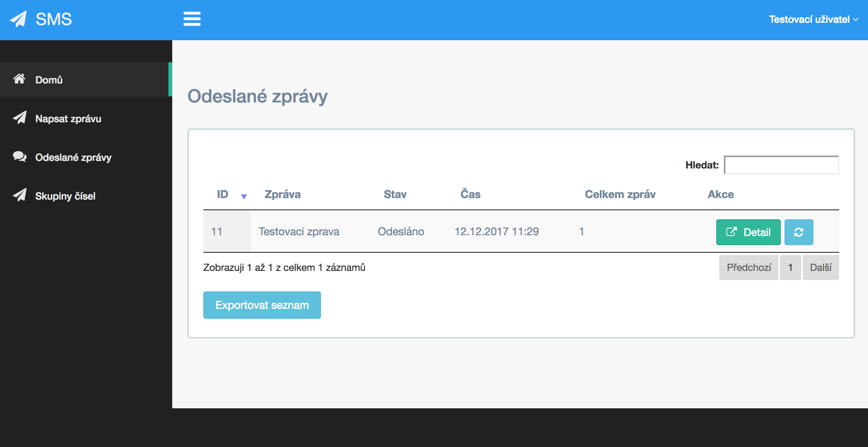This screenshot has height=447, width=868.
Task: Sort by the Čas column header
Action: point(470,194)
